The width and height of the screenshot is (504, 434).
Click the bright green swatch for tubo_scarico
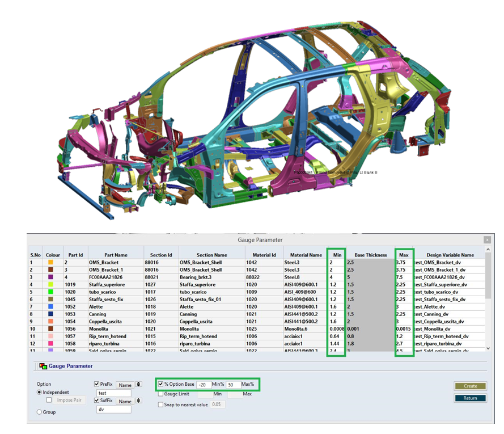coord(51,292)
